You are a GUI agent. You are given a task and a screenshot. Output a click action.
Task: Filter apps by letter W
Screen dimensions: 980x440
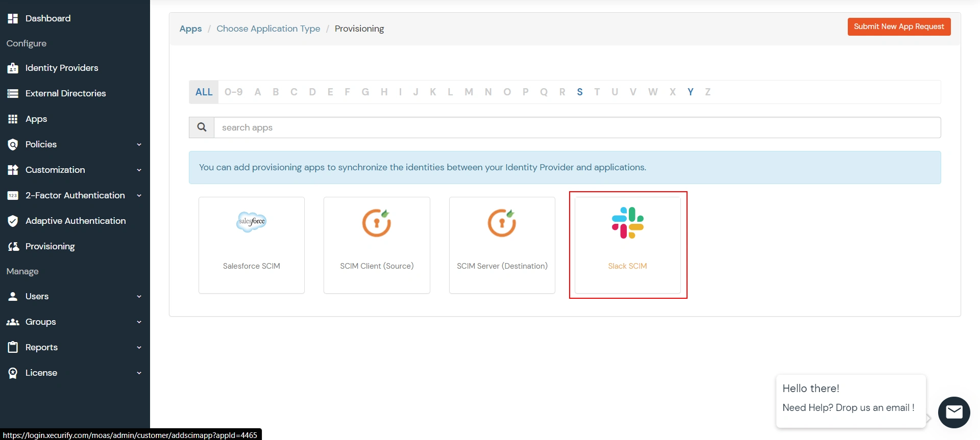click(653, 92)
